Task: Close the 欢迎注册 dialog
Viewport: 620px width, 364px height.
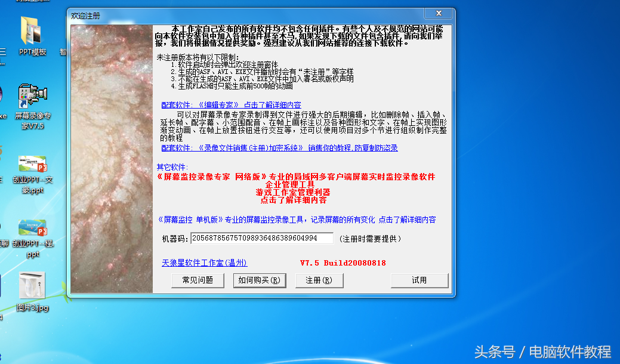Action: pos(438,13)
